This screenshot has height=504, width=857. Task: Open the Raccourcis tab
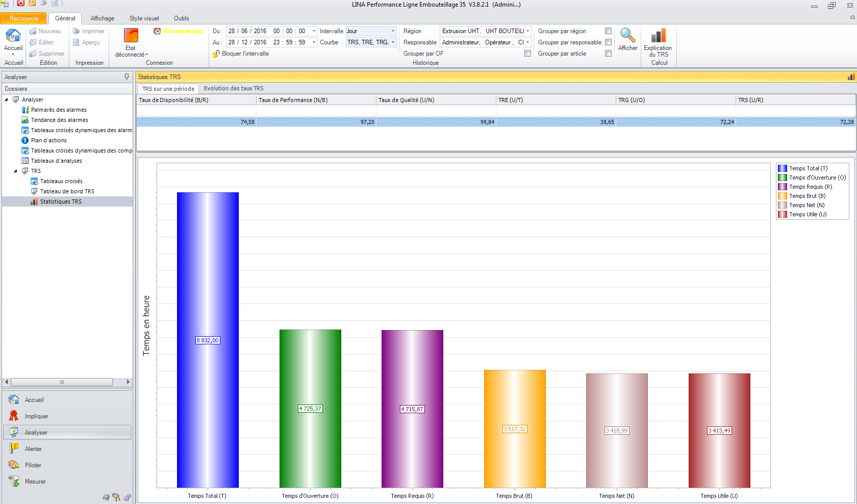tap(23, 18)
